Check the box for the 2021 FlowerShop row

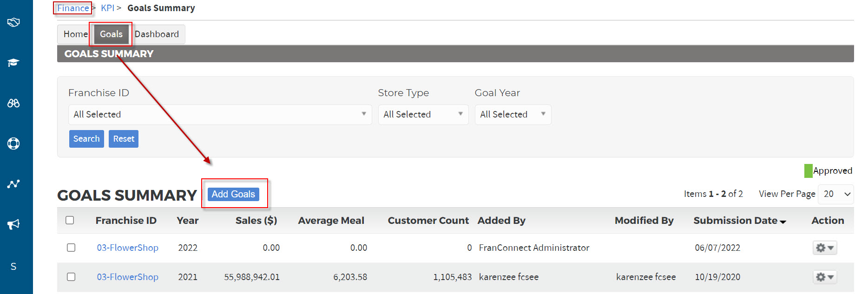(71, 277)
